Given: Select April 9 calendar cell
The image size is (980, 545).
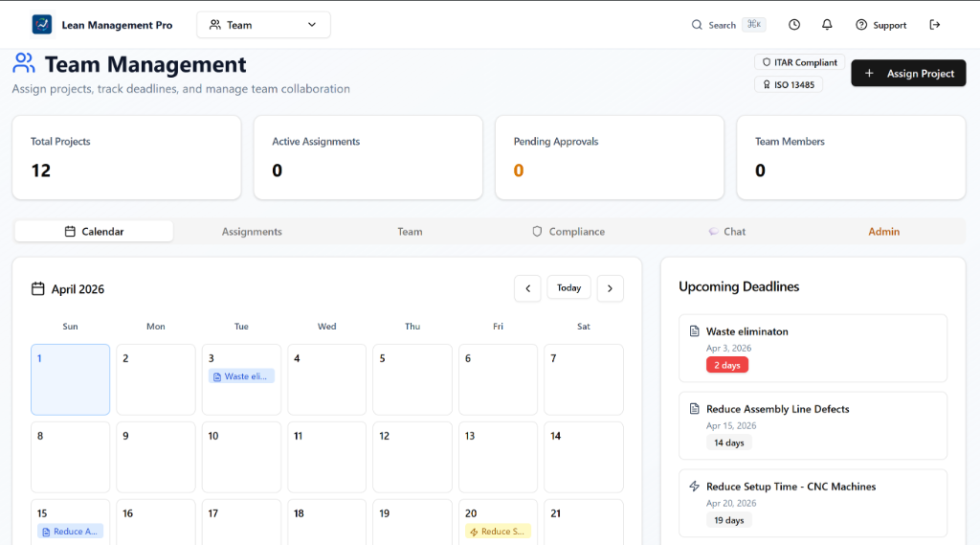Looking at the screenshot, I should click(x=156, y=457).
